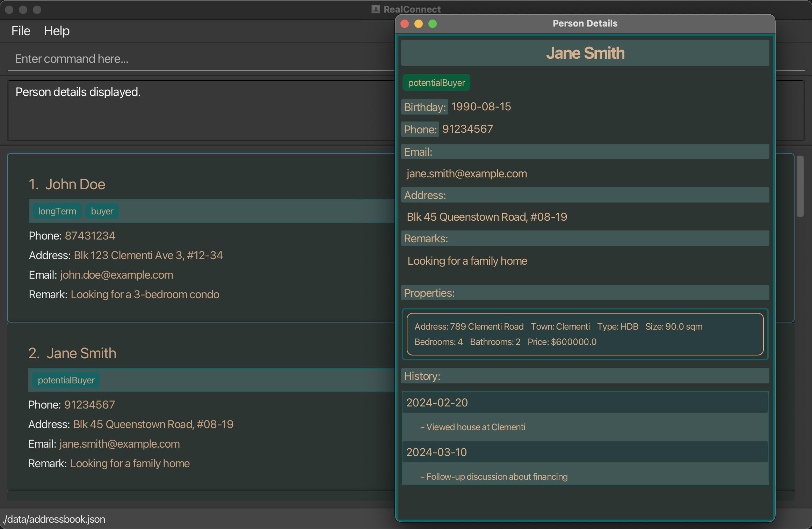Select the John Doe contact name

[x=75, y=184]
